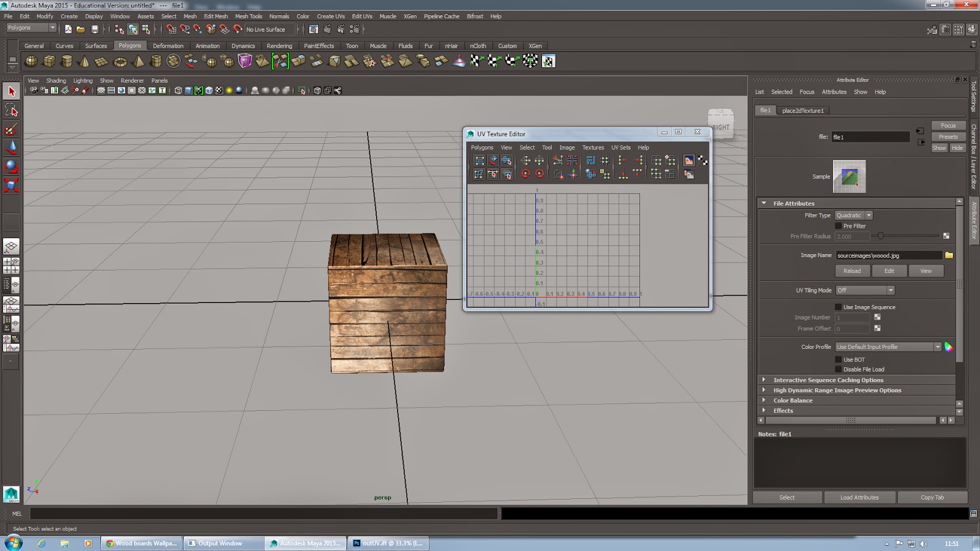The height and width of the screenshot is (551, 980).
Task: Click the polygon torus shelf icon
Action: [x=120, y=61]
